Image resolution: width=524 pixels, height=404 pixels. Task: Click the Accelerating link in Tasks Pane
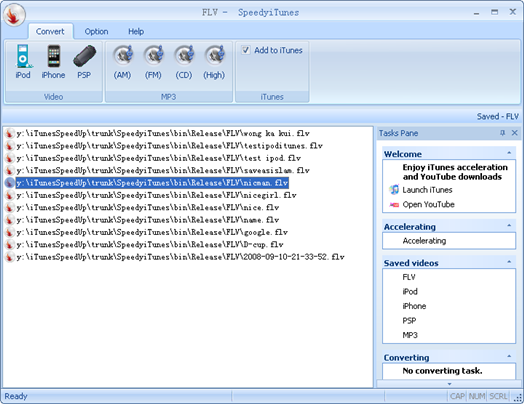coord(424,241)
